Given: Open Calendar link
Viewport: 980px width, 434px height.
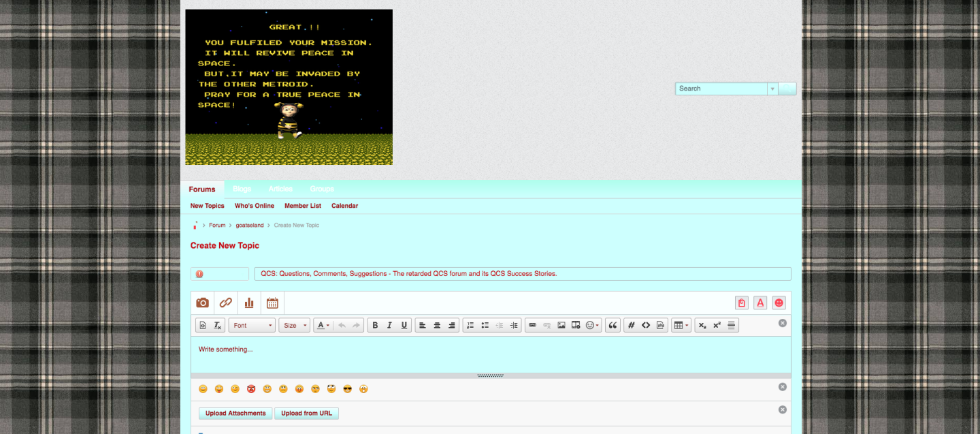Looking at the screenshot, I should pos(344,206).
